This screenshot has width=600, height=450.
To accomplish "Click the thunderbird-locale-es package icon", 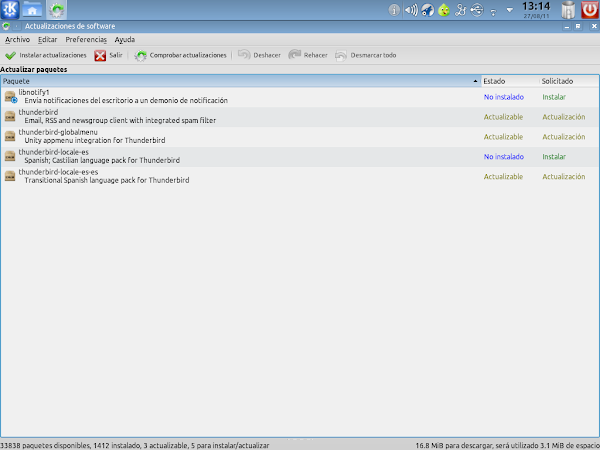I will tap(10, 156).
